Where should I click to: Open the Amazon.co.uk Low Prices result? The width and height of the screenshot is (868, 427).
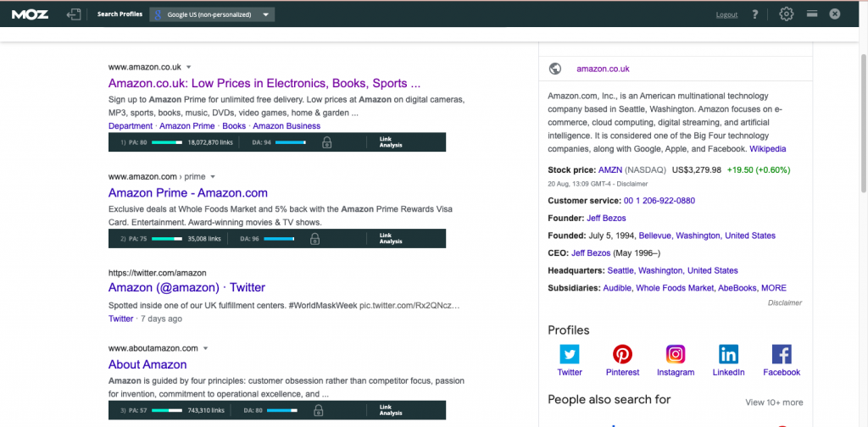tap(264, 84)
